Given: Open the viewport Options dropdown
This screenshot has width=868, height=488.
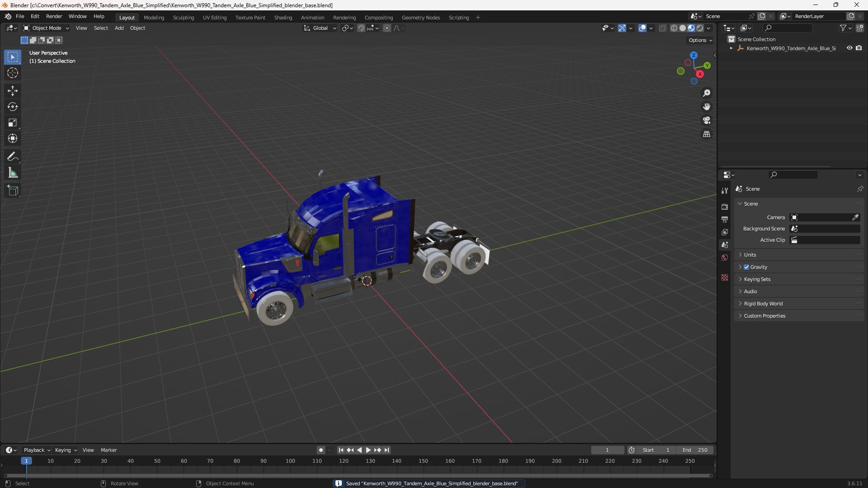Looking at the screenshot, I should pyautogui.click(x=700, y=40).
